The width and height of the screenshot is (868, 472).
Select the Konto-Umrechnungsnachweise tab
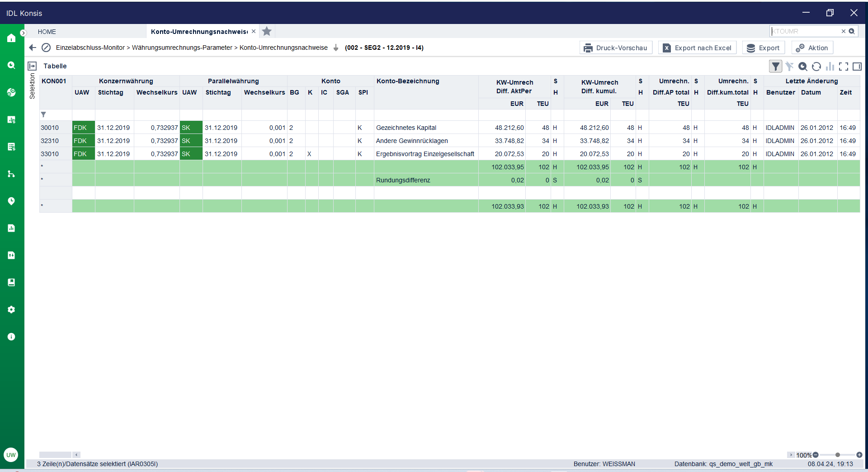[199, 32]
